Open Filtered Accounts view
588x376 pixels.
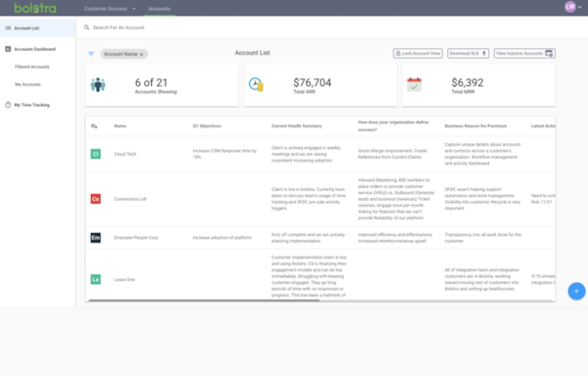tap(32, 67)
